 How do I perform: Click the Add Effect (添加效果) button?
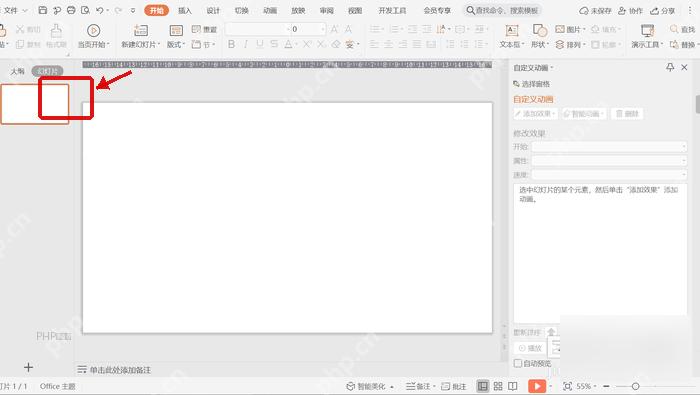(535, 114)
